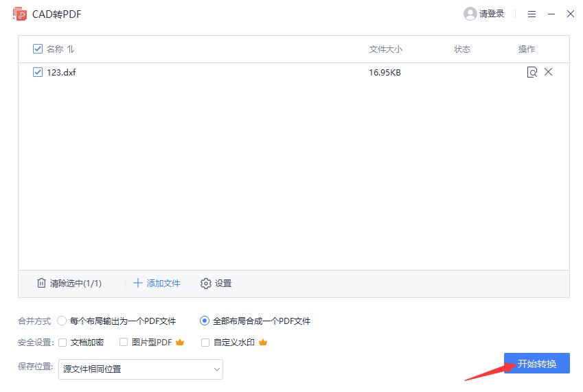Viewport: 583px width, 392px height.
Task: Enable the 自定义水印 checkbox
Action: click(x=205, y=342)
